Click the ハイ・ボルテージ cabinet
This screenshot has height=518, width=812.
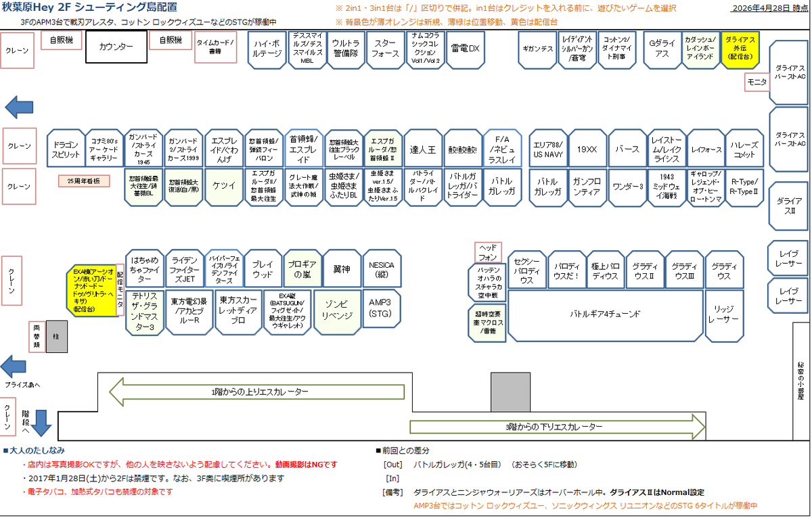pos(267,49)
